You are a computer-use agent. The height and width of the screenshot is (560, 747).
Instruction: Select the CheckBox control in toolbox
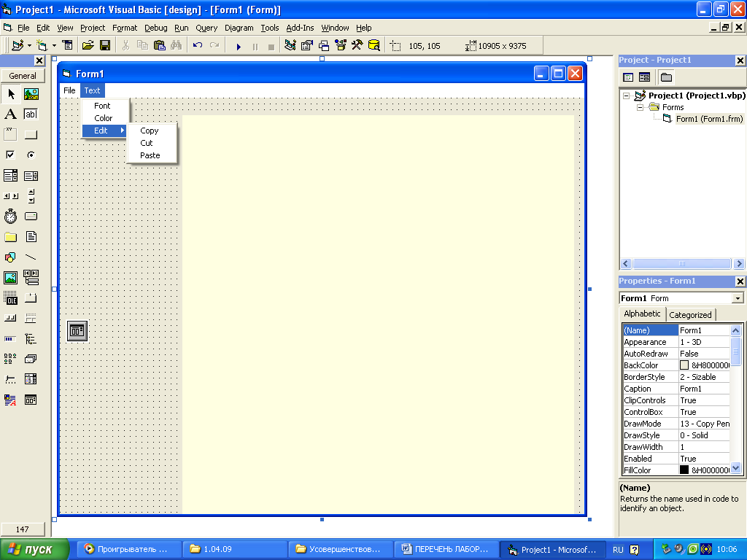point(10,155)
